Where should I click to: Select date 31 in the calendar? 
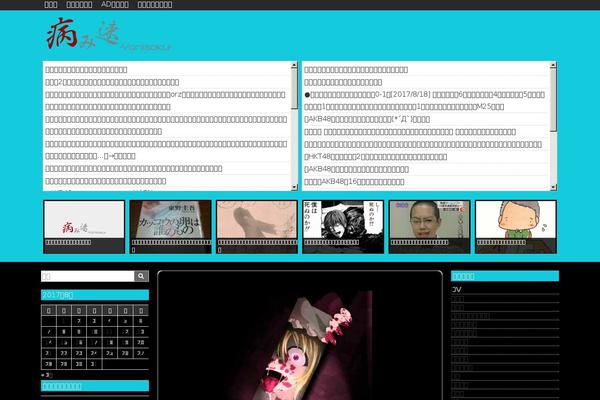click(95, 364)
